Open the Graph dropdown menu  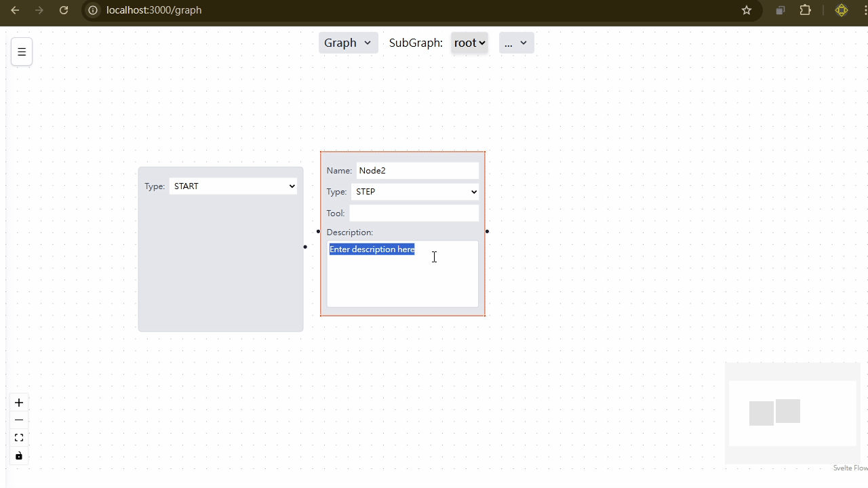(x=348, y=43)
